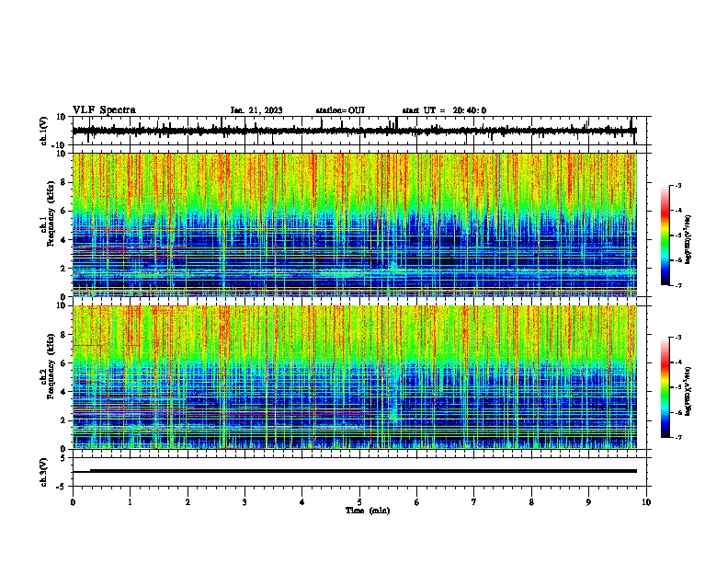
Task: Click tick label "6" on the Time axis
Action: pyautogui.click(x=416, y=502)
